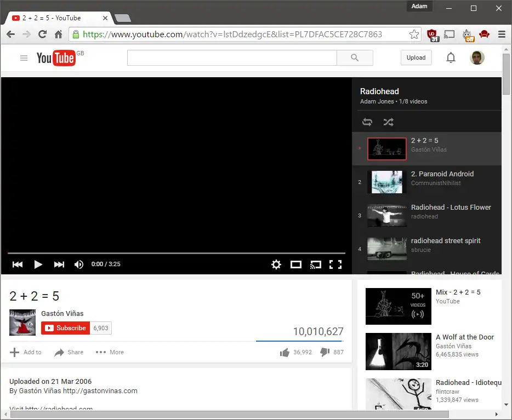Image resolution: width=512 pixels, height=420 pixels.
Task: Click the red armchair extension icon
Action: pos(484,34)
